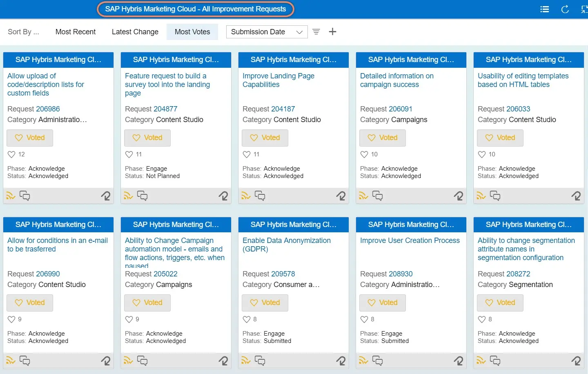Open comments for request 204187
Screen dimensions: 588x374
coord(260,196)
